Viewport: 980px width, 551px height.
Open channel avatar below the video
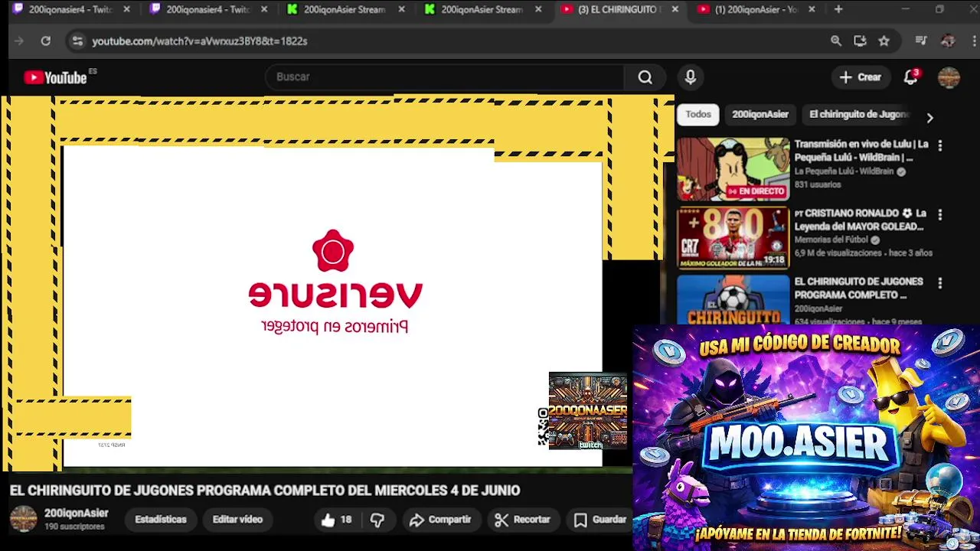click(23, 519)
